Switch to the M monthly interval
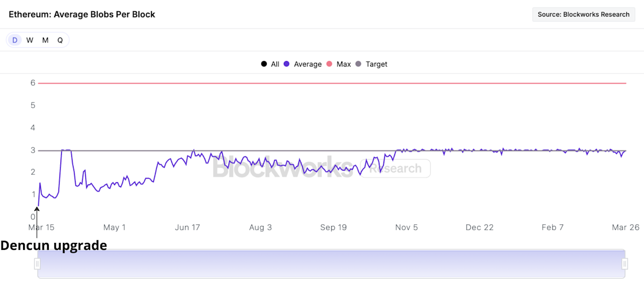 (x=45, y=40)
